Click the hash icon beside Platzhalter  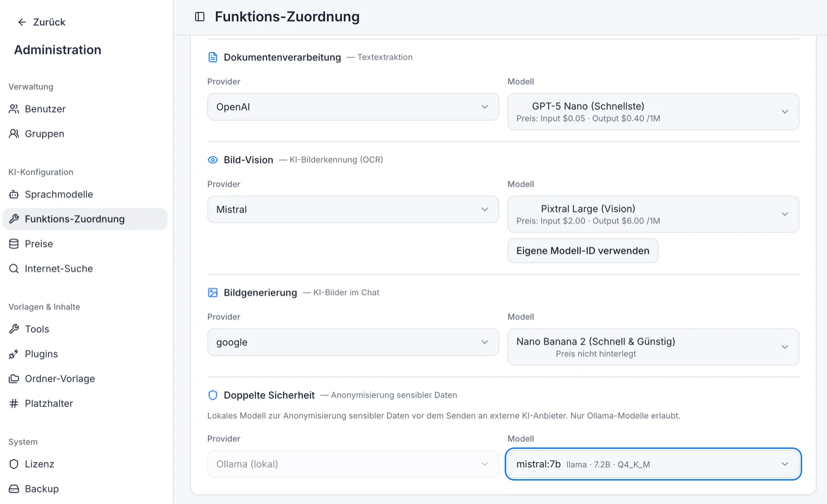[14, 403]
